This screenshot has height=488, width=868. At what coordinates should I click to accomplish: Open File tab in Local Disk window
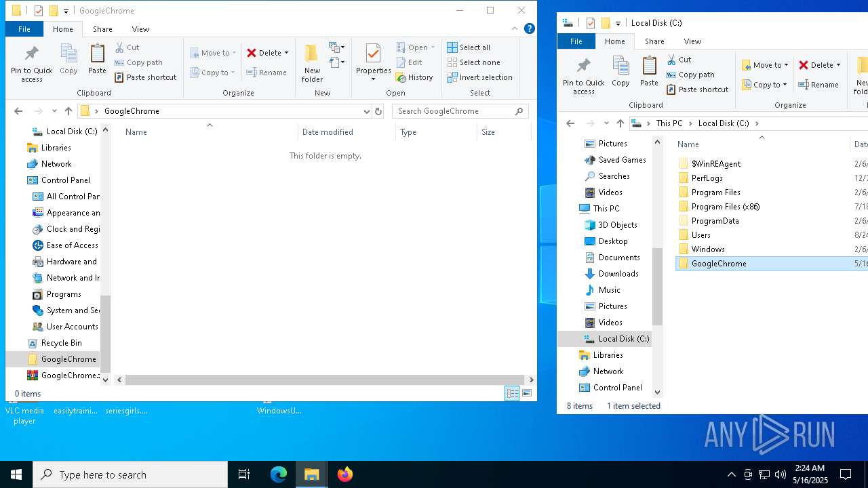point(576,41)
